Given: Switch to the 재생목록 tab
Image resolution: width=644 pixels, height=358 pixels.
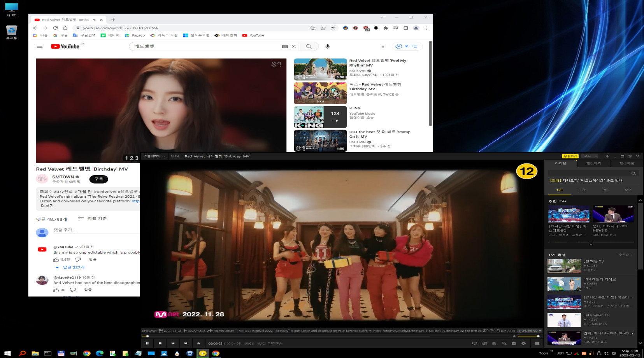Looking at the screenshot, I should click(626, 163).
